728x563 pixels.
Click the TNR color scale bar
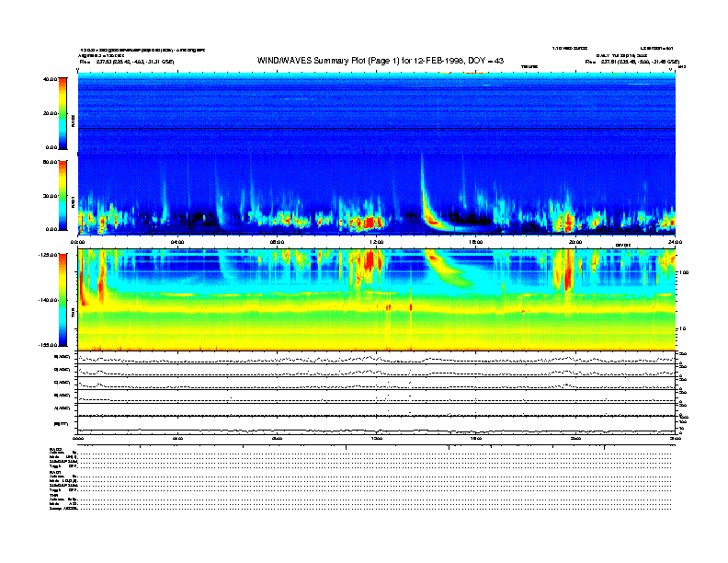(63, 298)
